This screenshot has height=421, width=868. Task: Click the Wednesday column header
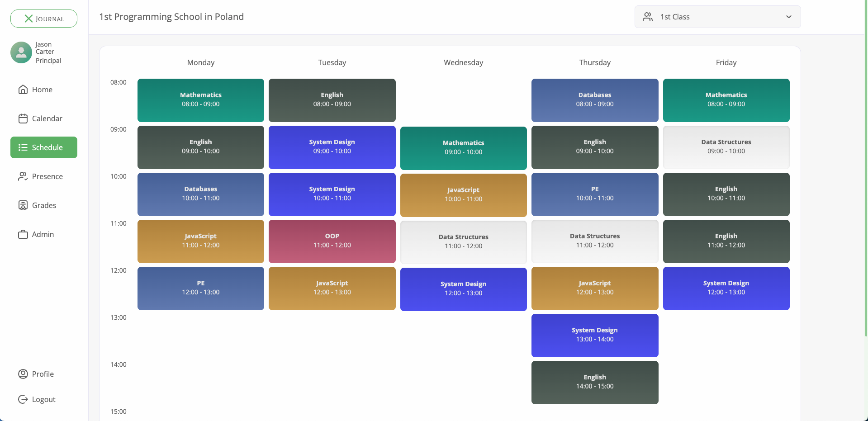(464, 62)
